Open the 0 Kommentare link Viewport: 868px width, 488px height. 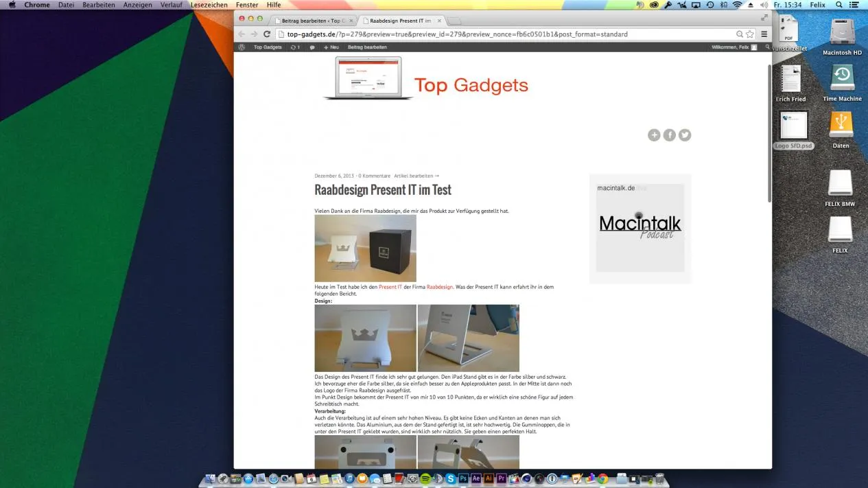click(x=374, y=176)
